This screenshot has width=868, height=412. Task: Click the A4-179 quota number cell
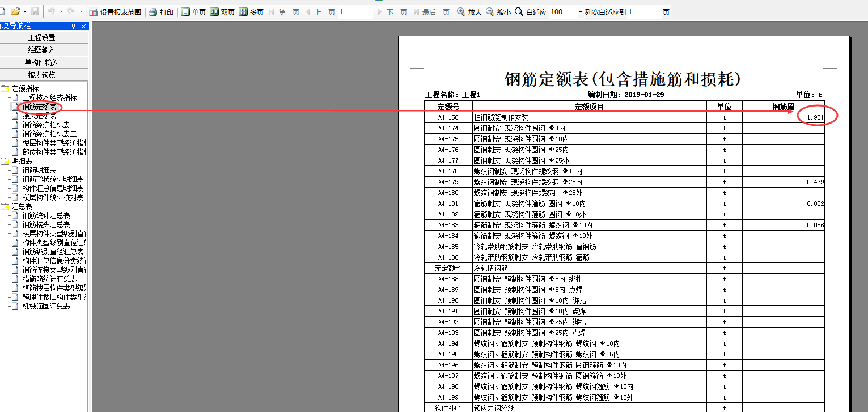[448, 182]
